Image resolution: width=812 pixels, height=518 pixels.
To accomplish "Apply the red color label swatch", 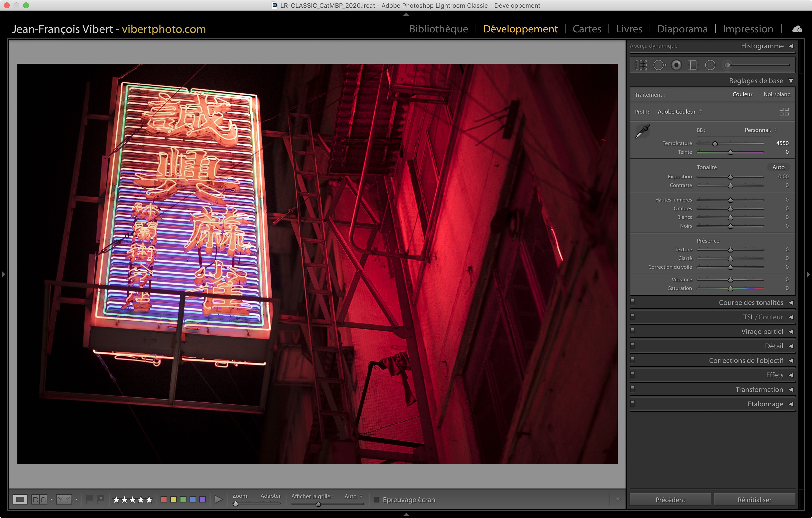I will 164,499.
